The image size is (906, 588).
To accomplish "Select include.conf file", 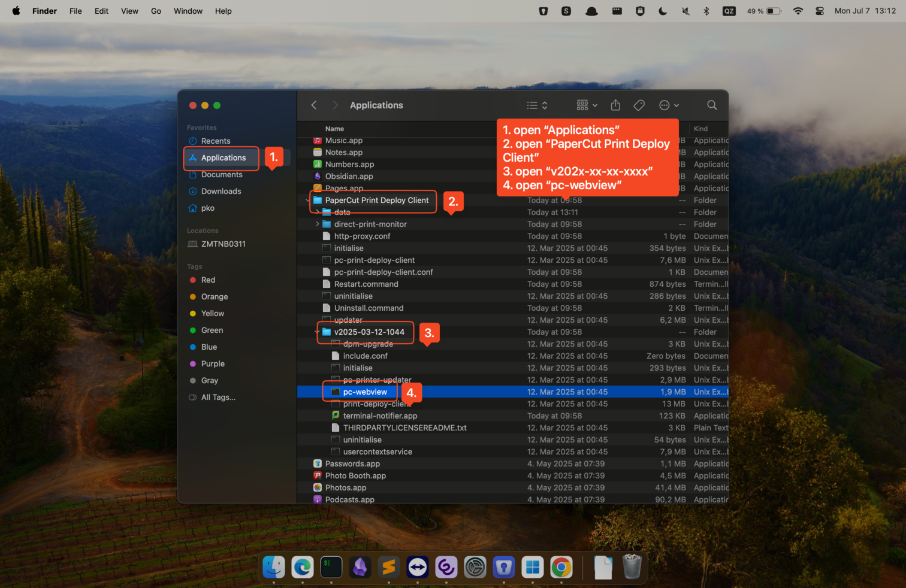I will 513,356.
